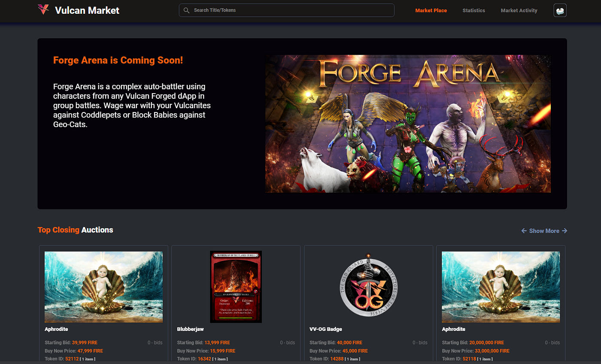601x364 pixels.
Task: Click the '0 - bids' count on VV-OG Badge
Action: 420,343
